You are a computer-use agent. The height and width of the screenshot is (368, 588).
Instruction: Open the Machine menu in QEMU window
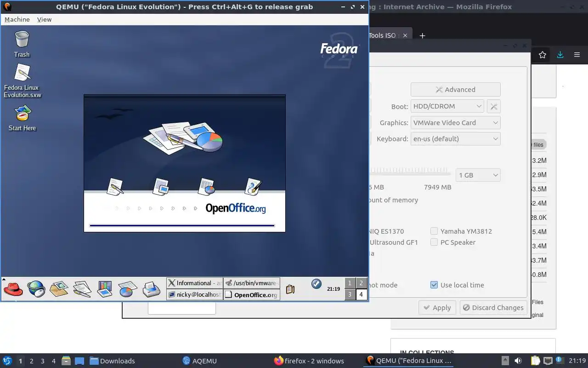(17, 19)
